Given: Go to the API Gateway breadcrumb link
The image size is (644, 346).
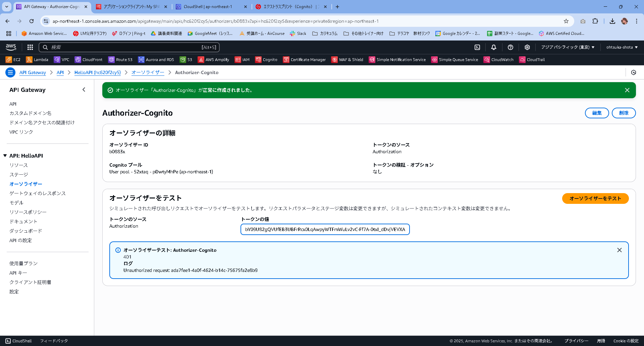Looking at the screenshot, I should click(x=33, y=72).
